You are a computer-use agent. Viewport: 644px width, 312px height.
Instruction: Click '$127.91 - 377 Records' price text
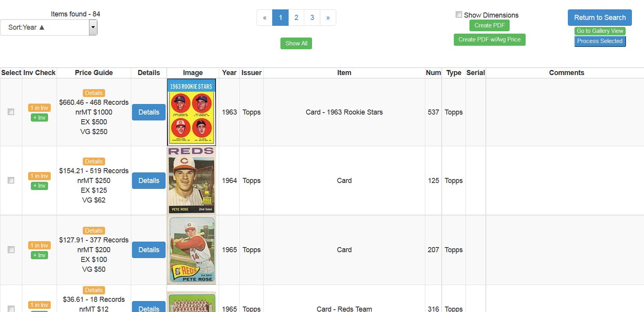[x=94, y=240]
